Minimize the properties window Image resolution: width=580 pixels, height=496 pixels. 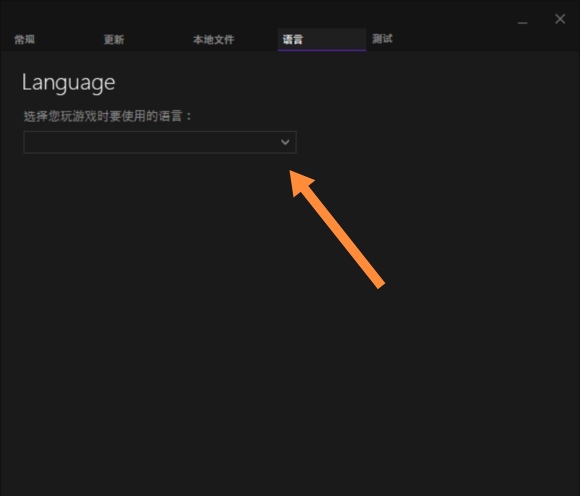(x=522, y=23)
